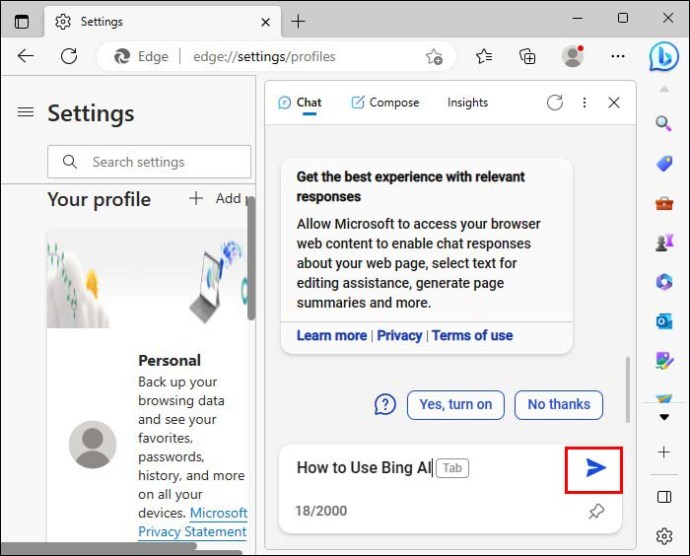
Task: Reload the settings page
Action: 69,56
